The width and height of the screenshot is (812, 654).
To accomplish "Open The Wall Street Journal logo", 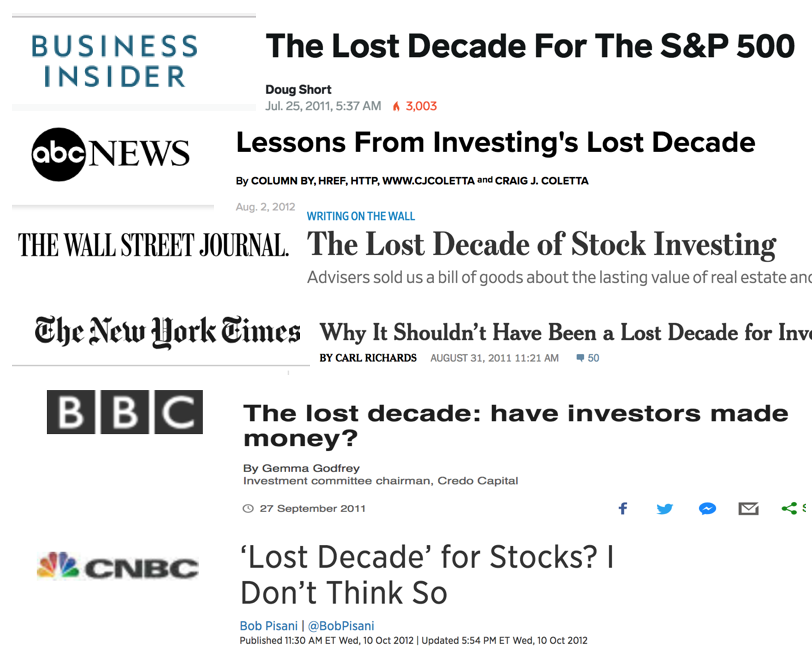I will (153, 245).
